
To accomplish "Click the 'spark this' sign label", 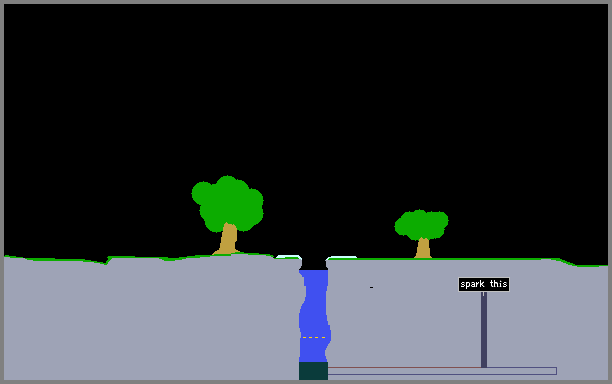I will 484,284.
